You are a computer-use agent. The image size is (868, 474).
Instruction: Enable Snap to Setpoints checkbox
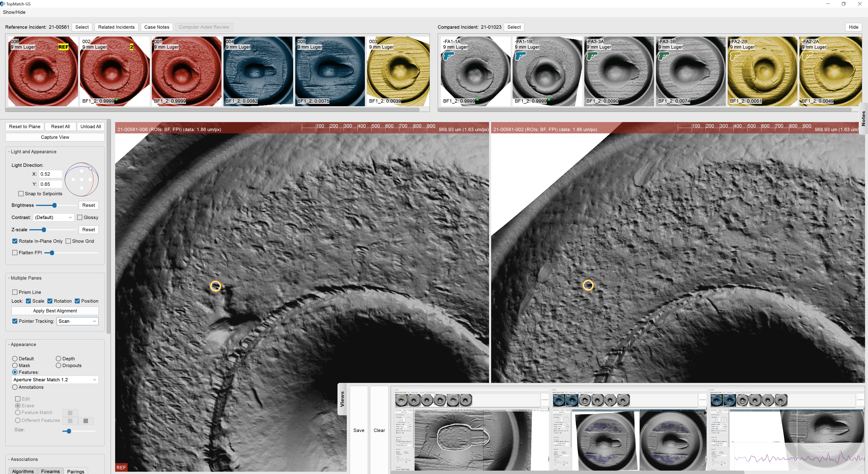point(21,193)
